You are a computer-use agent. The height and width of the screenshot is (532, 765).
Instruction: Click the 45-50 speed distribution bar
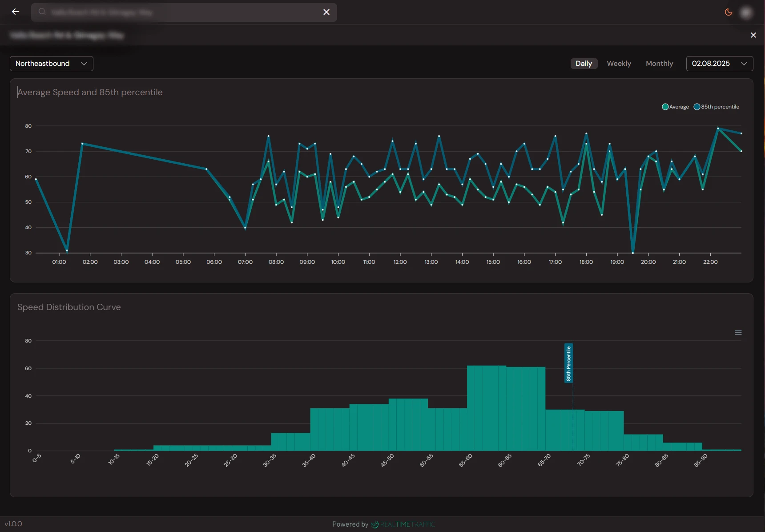click(408, 425)
